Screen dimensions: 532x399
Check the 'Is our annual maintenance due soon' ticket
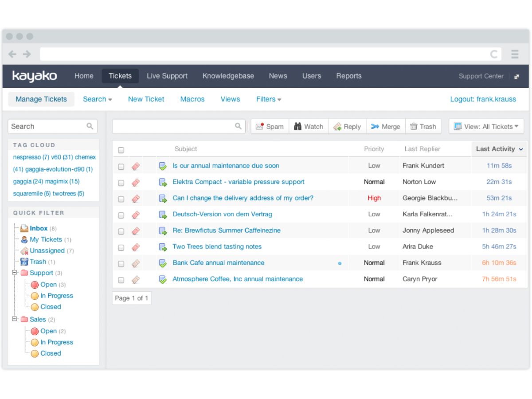(121, 166)
